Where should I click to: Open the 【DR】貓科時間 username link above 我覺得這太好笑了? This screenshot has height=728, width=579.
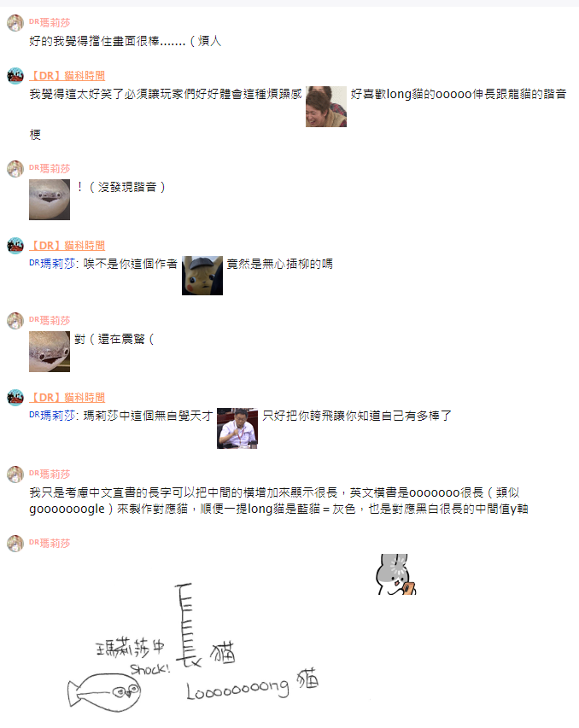click(67, 76)
